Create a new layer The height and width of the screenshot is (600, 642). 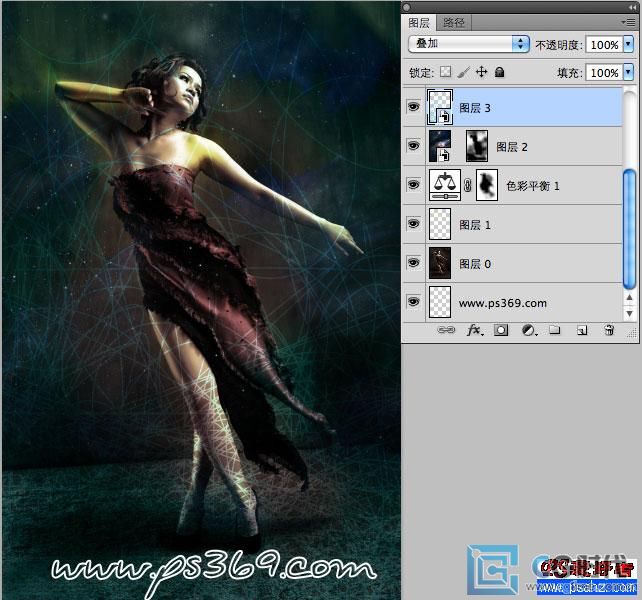582,330
